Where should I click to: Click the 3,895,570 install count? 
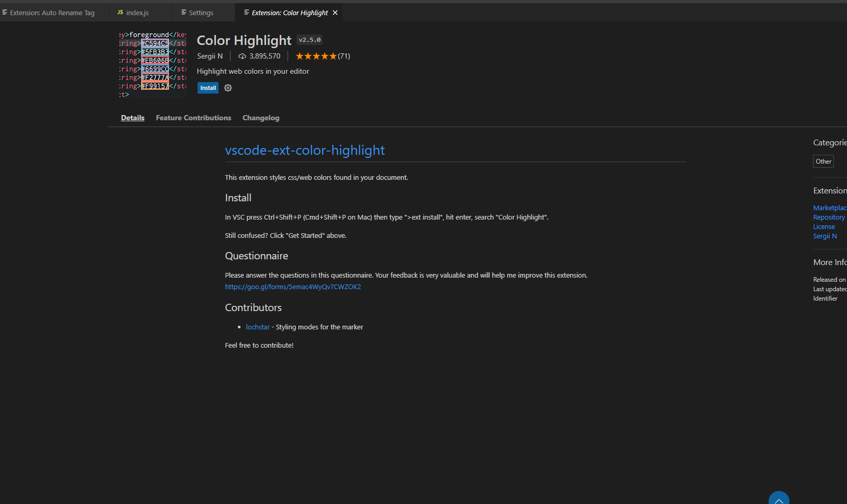265,56
